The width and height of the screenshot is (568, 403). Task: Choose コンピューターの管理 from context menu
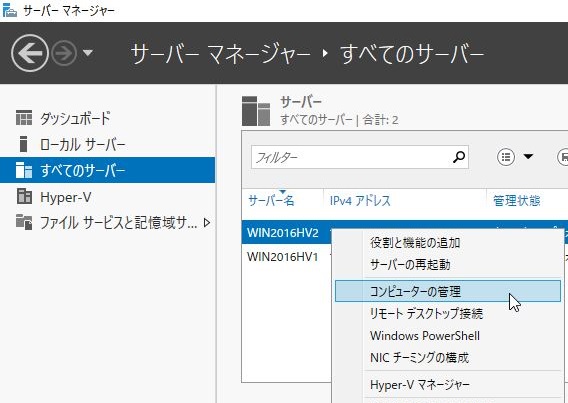click(448, 291)
